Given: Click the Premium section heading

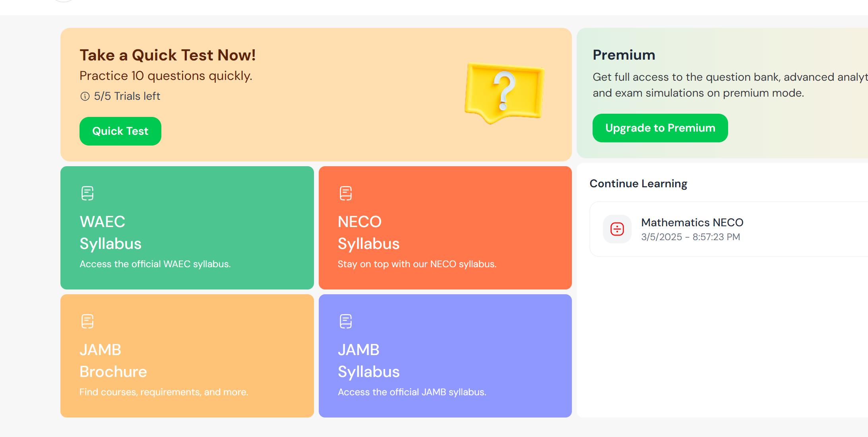Looking at the screenshot, I should pyautogui.click(x=624, y=55).
